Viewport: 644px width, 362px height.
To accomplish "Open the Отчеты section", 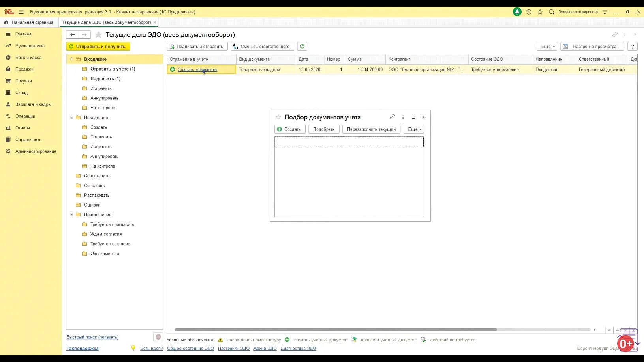I will tap(23, 128).
